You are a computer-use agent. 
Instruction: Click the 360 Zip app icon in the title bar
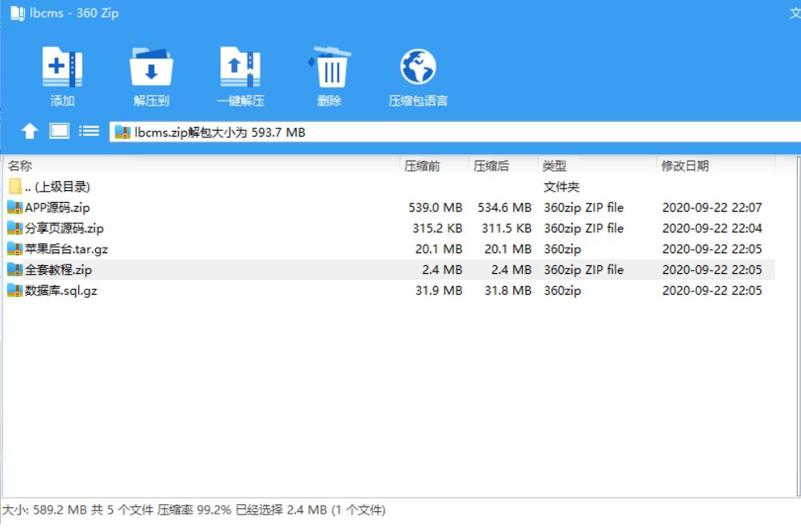[x=18, y=13]
